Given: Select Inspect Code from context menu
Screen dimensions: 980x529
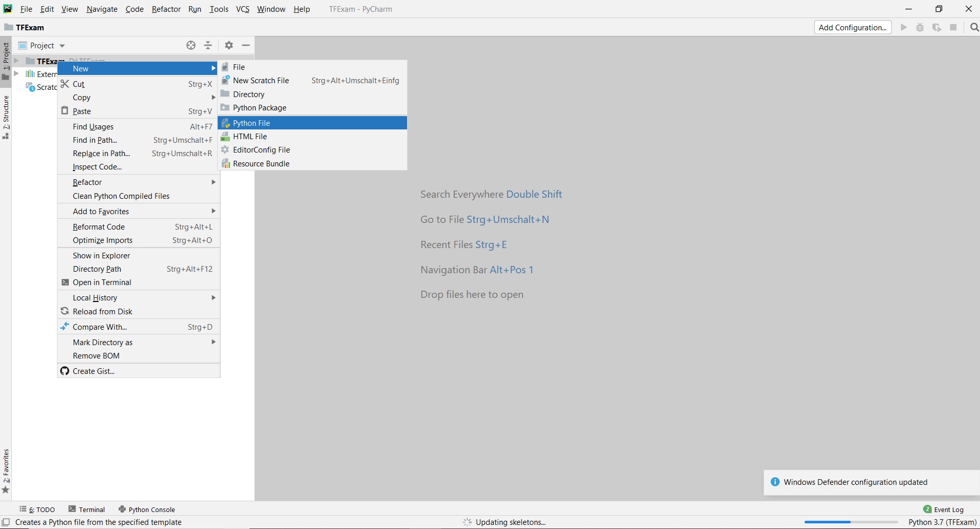Looking at the screenshot, I should (139, 166).
